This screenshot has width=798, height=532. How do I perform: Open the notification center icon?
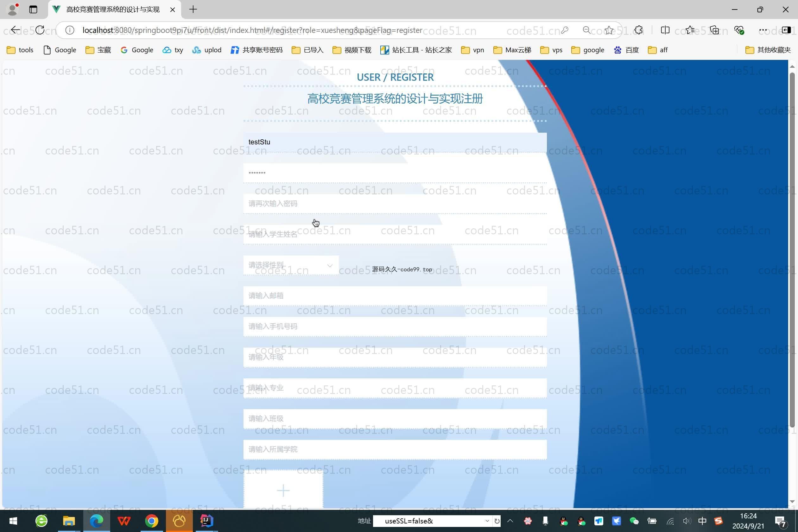[780, 522]
